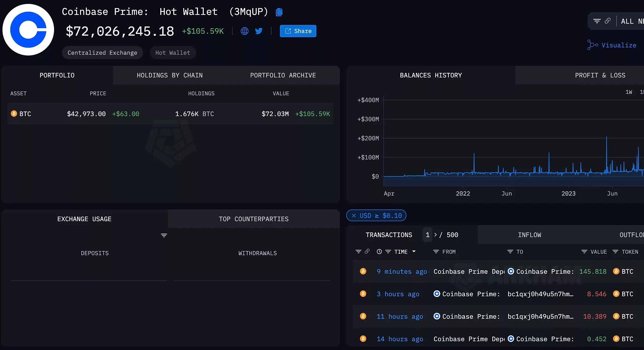Switch to the Outflow tab
Image resolution: width=644 pixels, height=350 pixels.
coord(631,235)
